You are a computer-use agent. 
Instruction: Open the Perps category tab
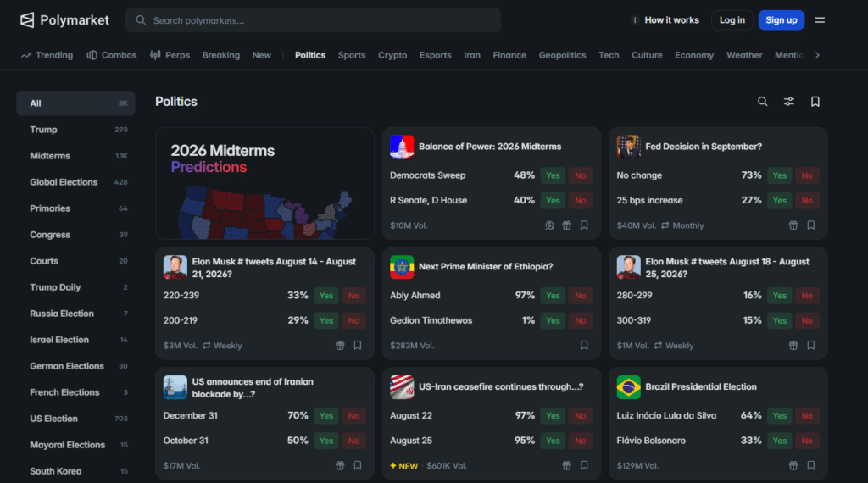tap(170, 55)
